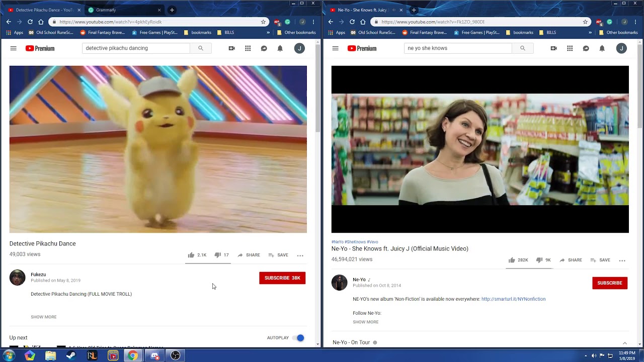
Task: Click the YouTube Premium logo in left window
Action: pyautogui.click(x=40, y=48)
